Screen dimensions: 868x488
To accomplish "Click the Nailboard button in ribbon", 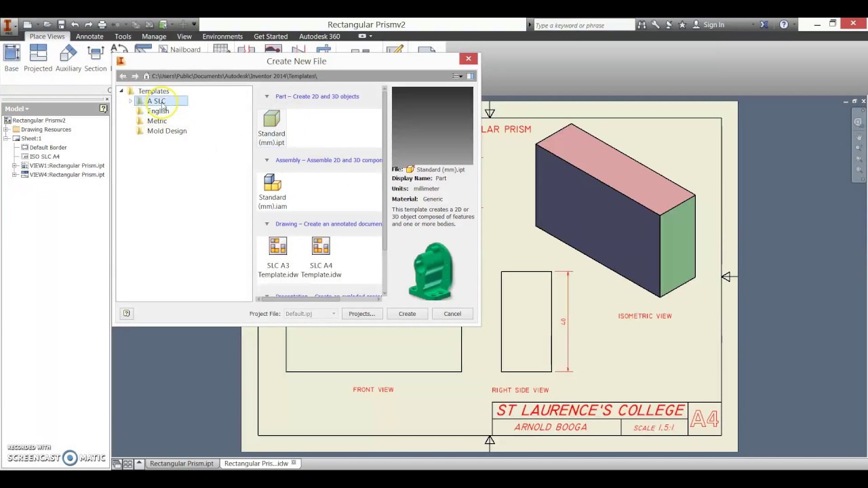I will [x=178, y=49].
